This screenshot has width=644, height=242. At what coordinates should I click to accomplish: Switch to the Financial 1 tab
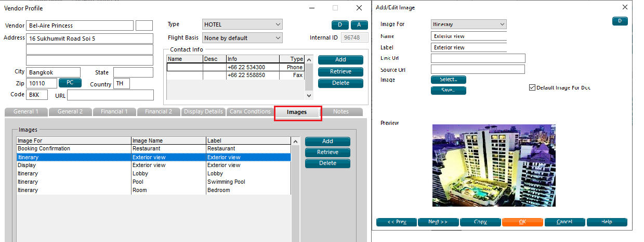click(114, 111)
